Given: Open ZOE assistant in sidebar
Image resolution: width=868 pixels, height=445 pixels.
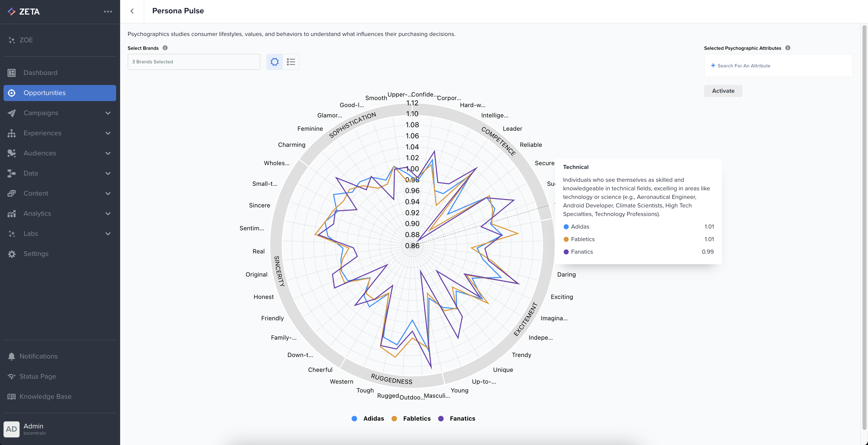Looking at the screenshot, I should point(26,40).
